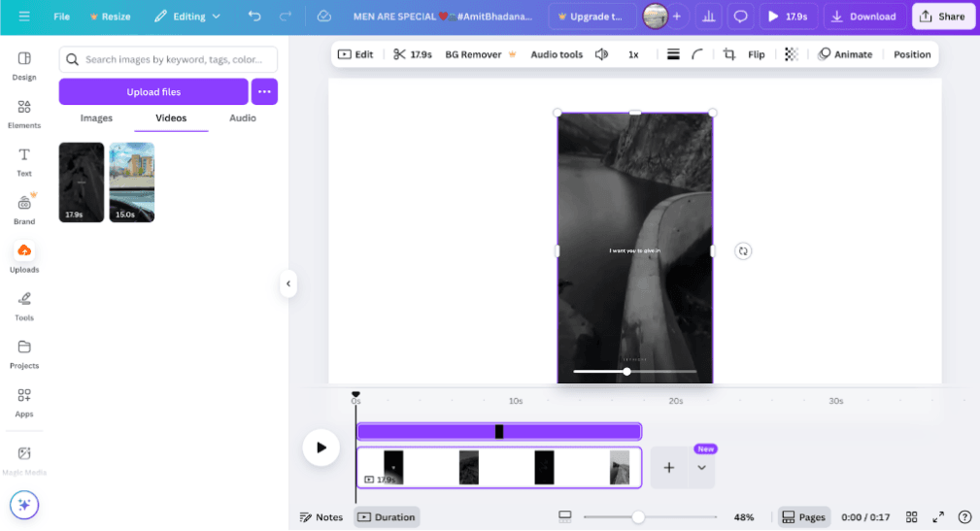This screenshot has height=531, width=980.
Task: Open the corner rounding tool
Action: click(697, 54)
